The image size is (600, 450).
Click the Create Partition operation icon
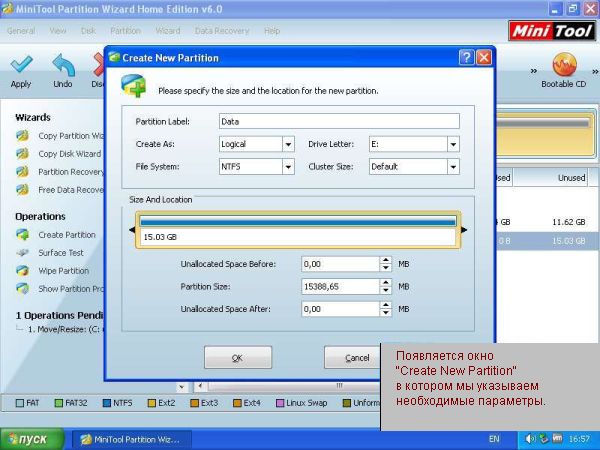tap(22, 235)
